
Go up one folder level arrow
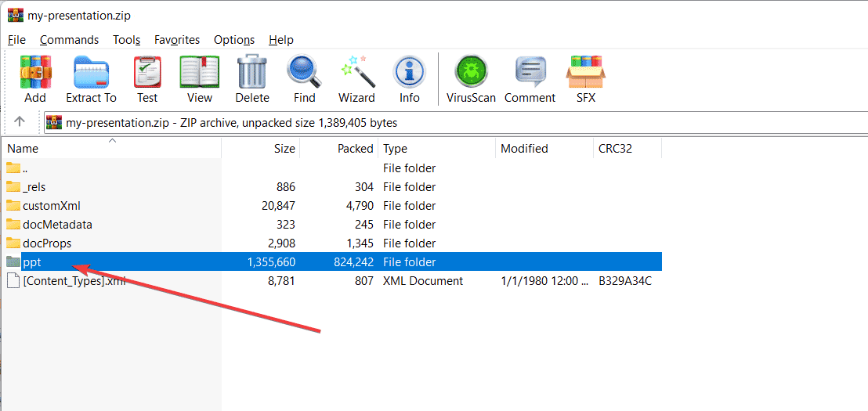[20, 121]
